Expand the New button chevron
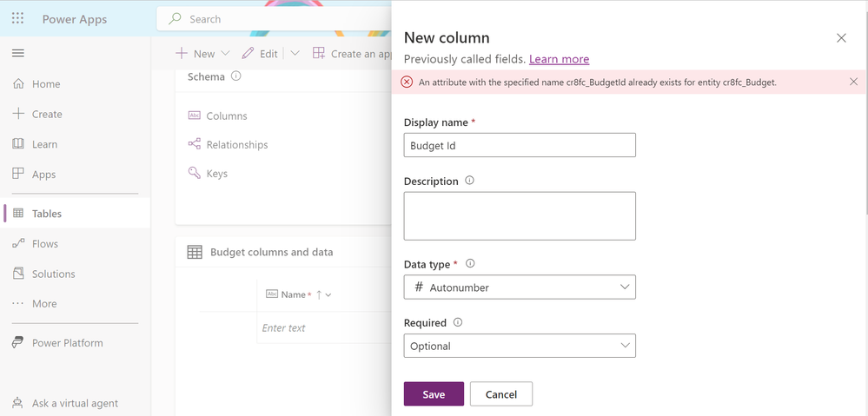Viewport: 868px width, 416px height. [225, 54]
